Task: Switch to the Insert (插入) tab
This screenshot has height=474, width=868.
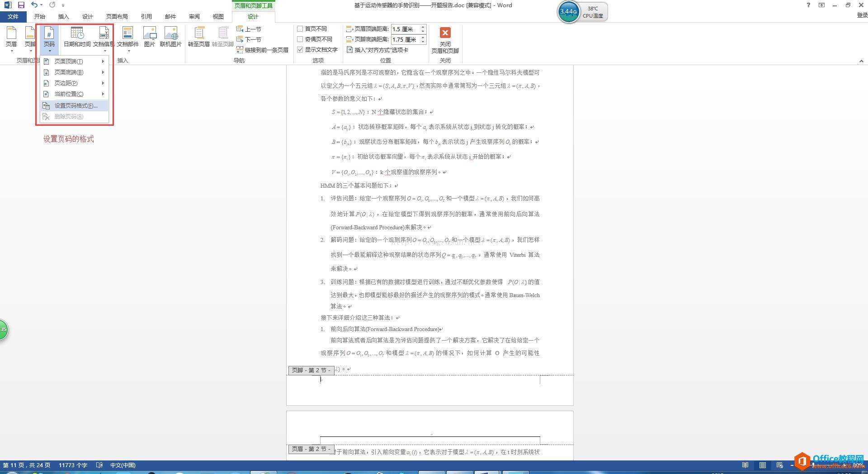Action: tap(64, 16)
